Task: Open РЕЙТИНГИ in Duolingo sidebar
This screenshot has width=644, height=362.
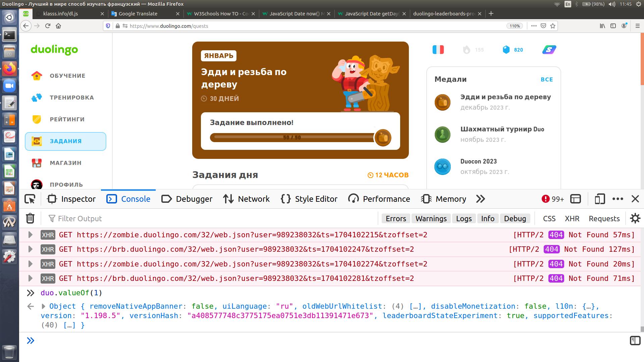Action: click(67, 119)
